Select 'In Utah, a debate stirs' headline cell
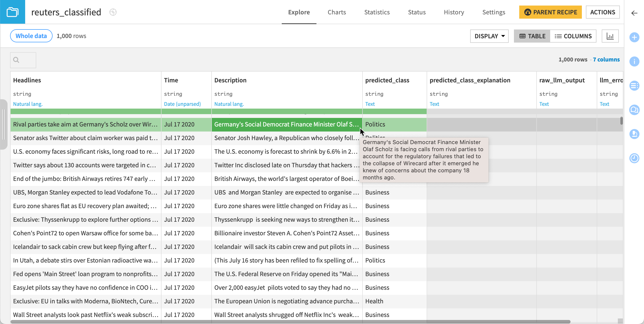Image resolution: width=644 pixels, height=324 pixels. (86, 261)
